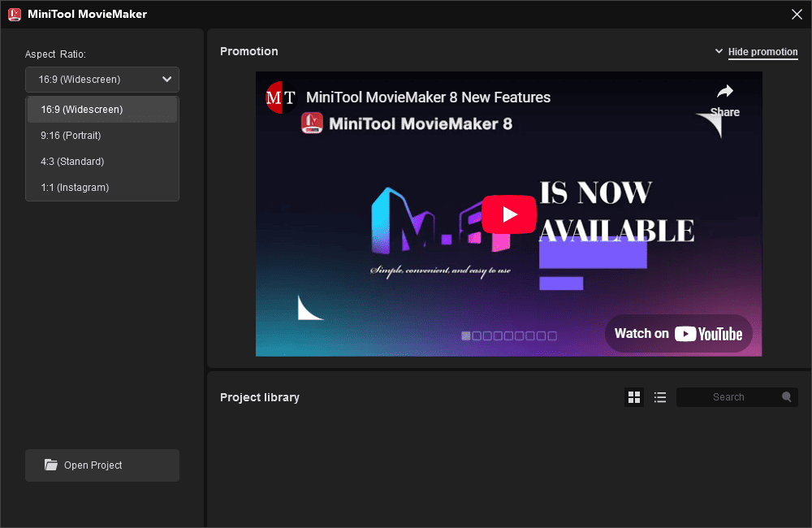
Task: Click the Project library Search field
Action: pos(737,397)
